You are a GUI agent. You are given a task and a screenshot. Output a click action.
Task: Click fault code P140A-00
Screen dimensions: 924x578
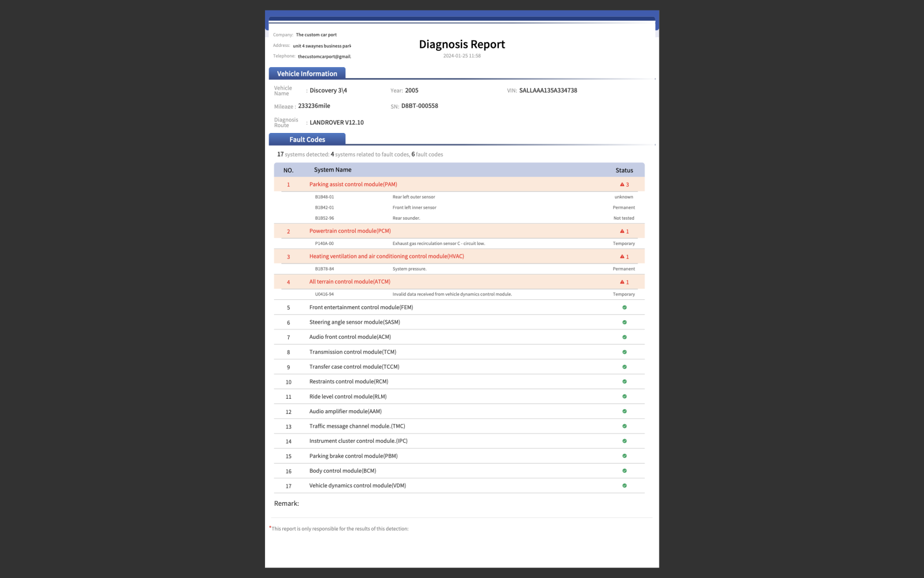tap(325, 244)
